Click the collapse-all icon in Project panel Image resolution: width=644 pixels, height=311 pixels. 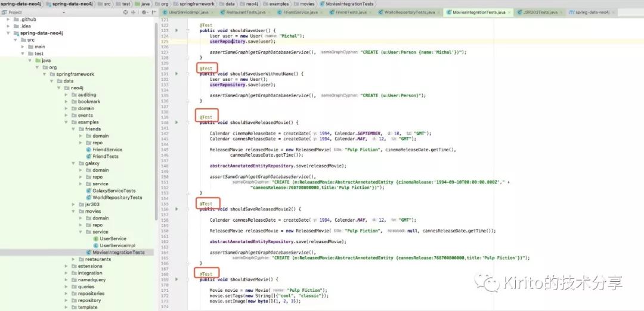point(133,13)
